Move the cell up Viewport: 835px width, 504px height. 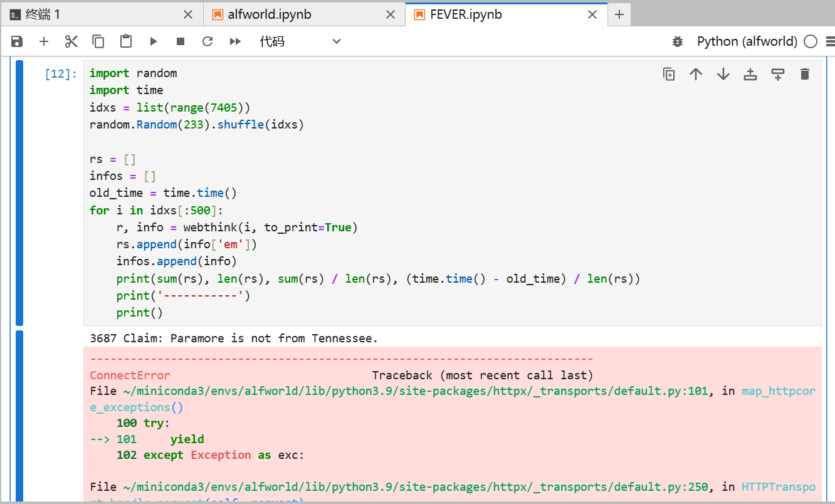pos(696,73)
